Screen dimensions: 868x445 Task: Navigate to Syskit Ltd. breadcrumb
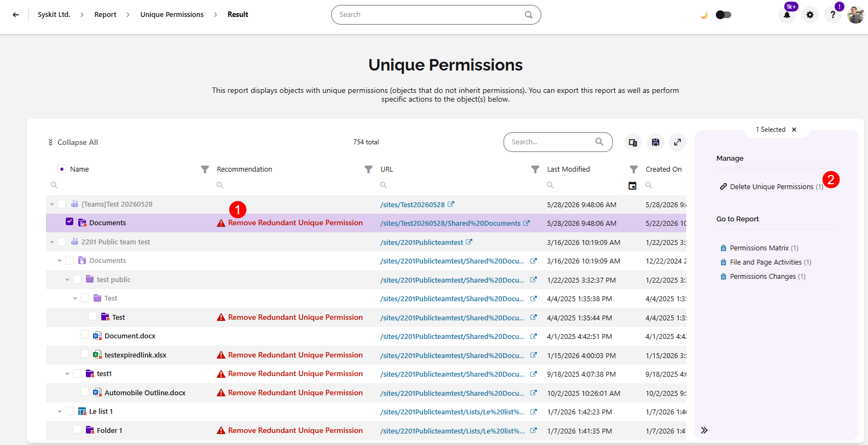(54, 15)
